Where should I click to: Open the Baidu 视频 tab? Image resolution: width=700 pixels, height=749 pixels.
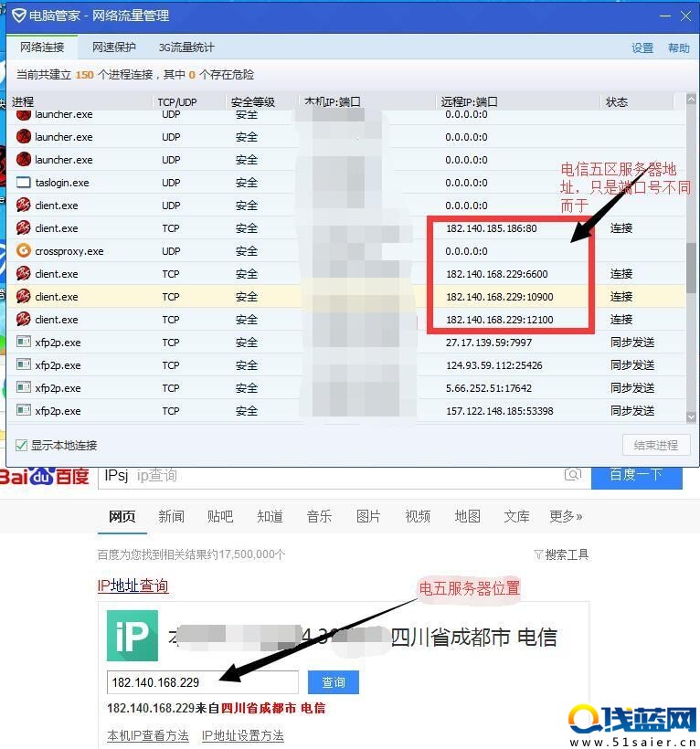[418, 516]
